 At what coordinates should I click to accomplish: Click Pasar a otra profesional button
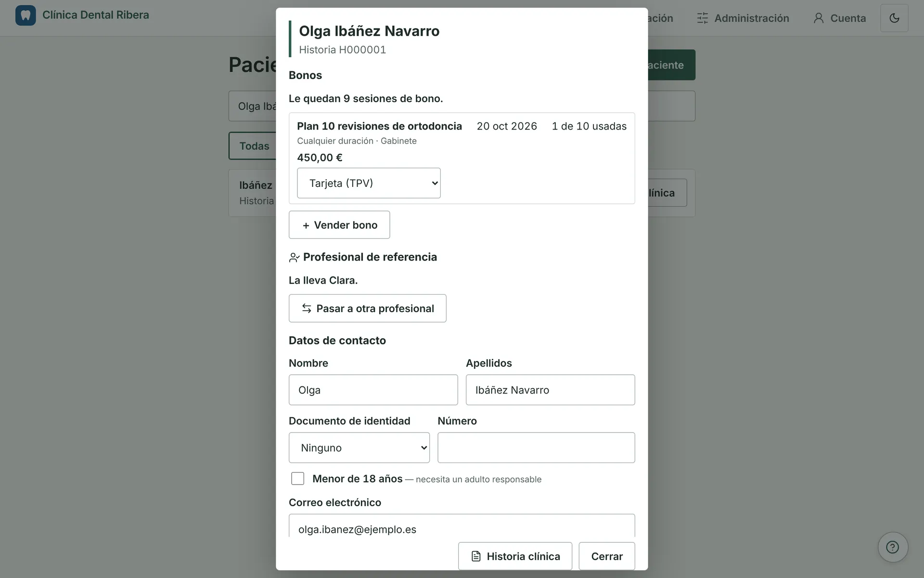pos(368,308)
